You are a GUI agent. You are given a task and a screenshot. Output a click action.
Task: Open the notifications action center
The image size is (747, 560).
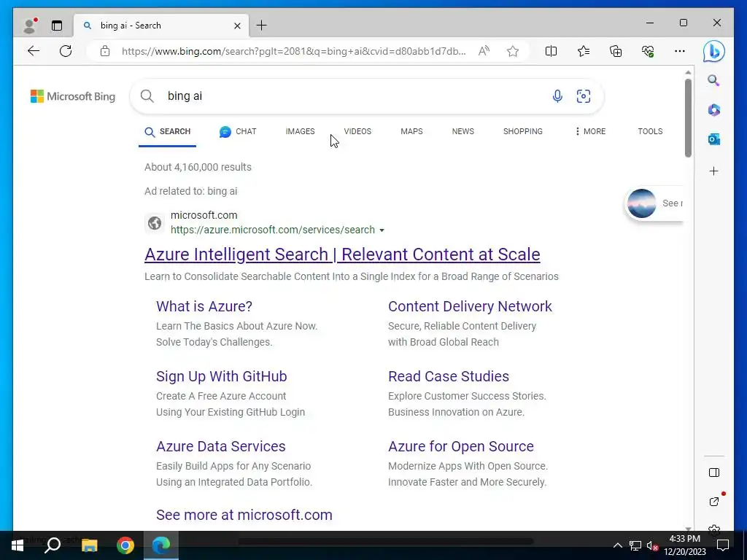pyautogui.click(x=723, y=545)
